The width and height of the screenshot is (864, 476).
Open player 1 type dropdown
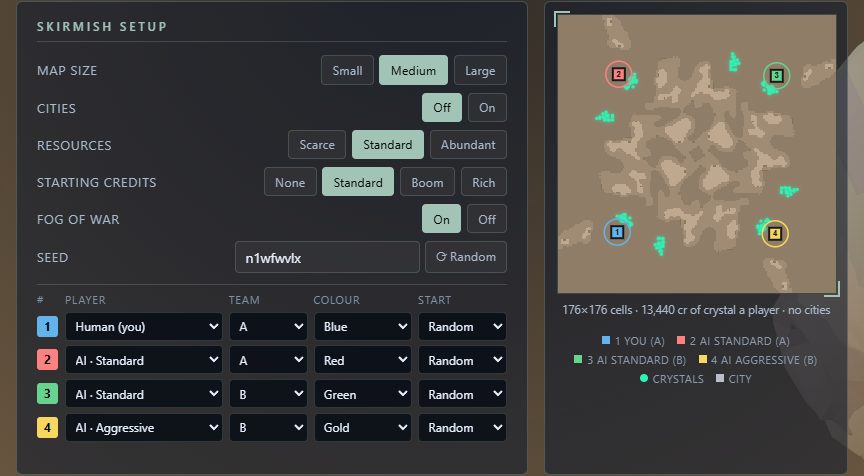click(144, 327)
